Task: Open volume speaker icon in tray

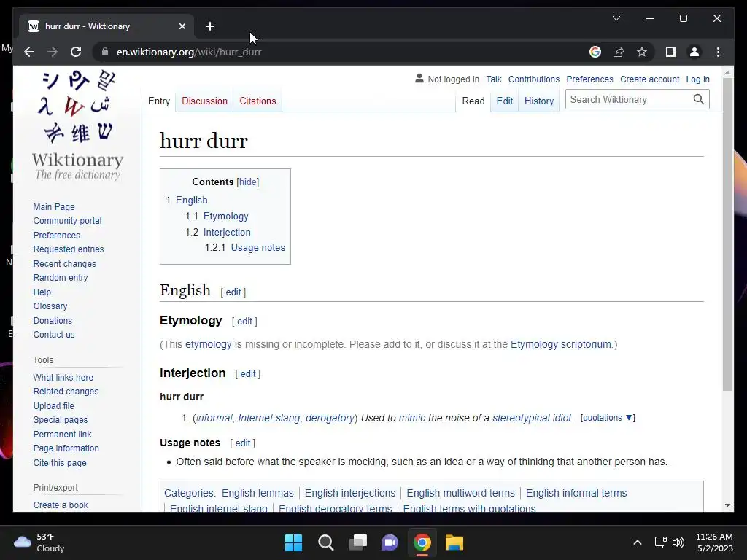Action: click(678, 542)
